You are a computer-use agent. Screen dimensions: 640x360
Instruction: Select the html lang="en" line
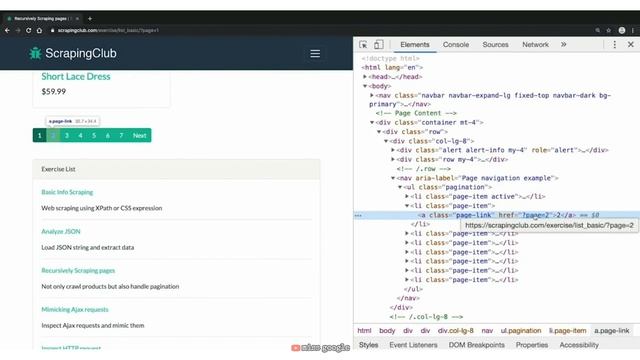[392, 67]
